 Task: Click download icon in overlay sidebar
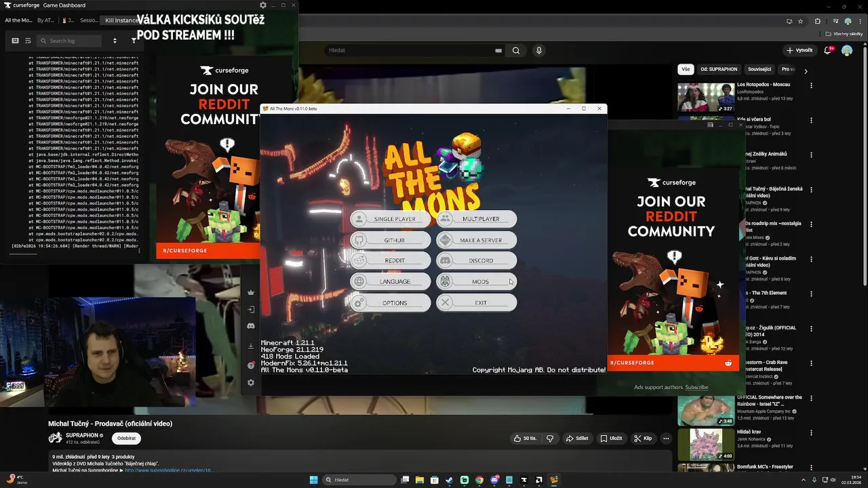point(251,346)
